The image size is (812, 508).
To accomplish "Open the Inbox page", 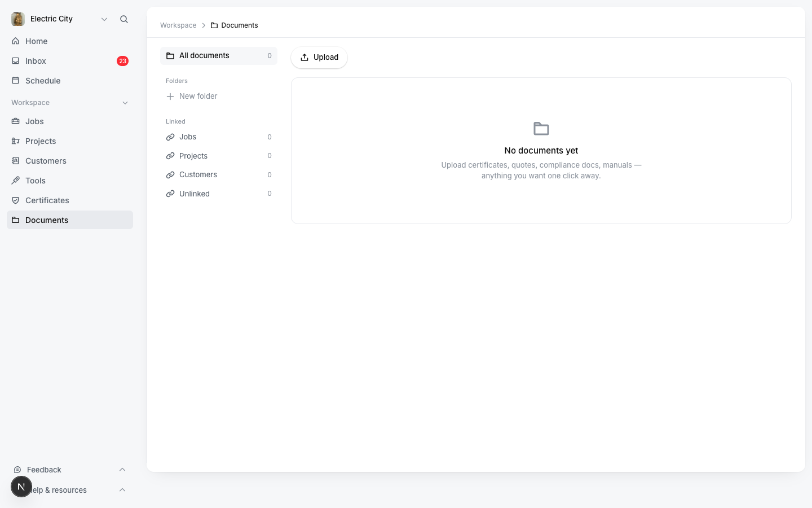I will [x=70, y=61].
